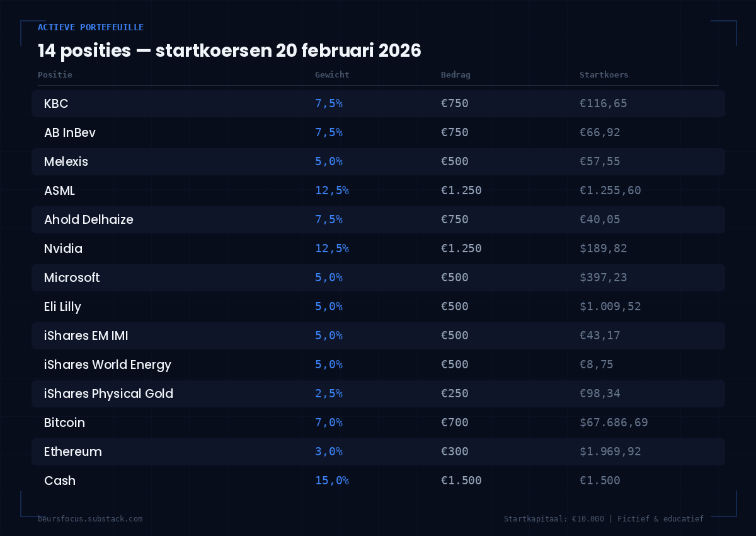Select the iShares EM IMI position
The height and width of the screenshot is (536, 756).
click(86, 335)
